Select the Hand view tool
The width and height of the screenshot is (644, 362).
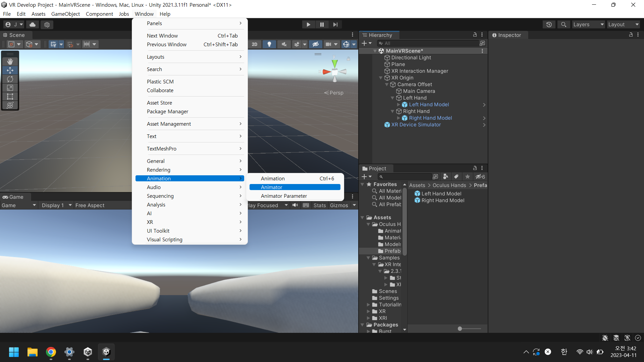click(10, 61)
